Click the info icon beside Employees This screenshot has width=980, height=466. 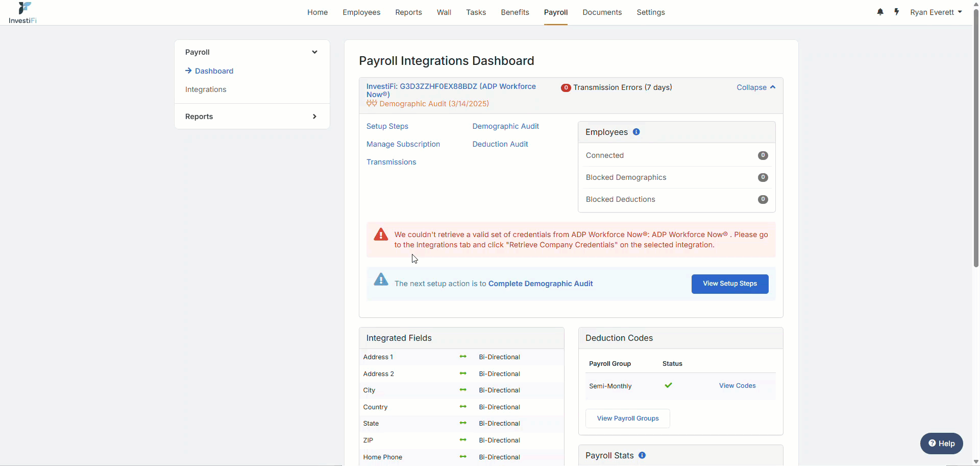point(636,132)
